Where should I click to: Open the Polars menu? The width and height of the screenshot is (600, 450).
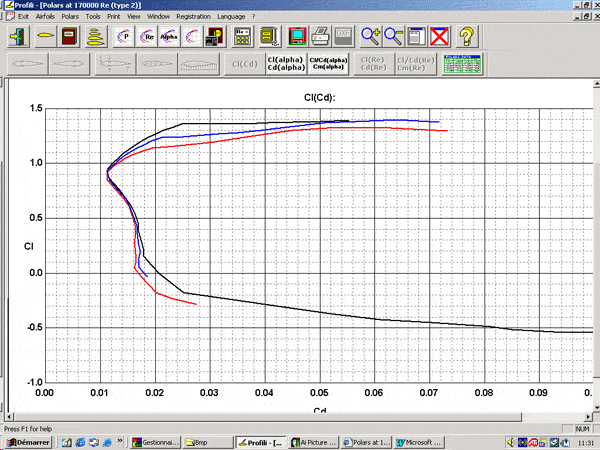click(73, 17)
